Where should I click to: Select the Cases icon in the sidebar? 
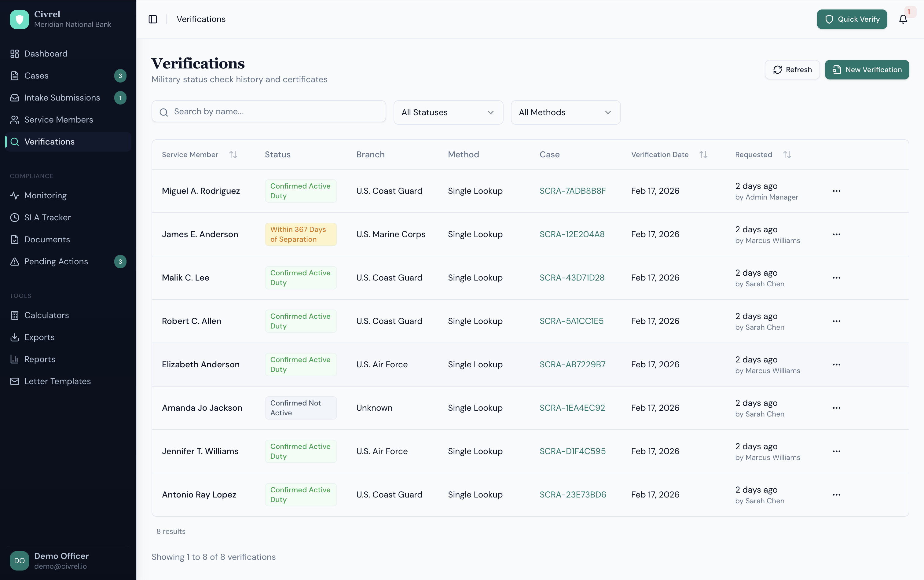(15, 75)
